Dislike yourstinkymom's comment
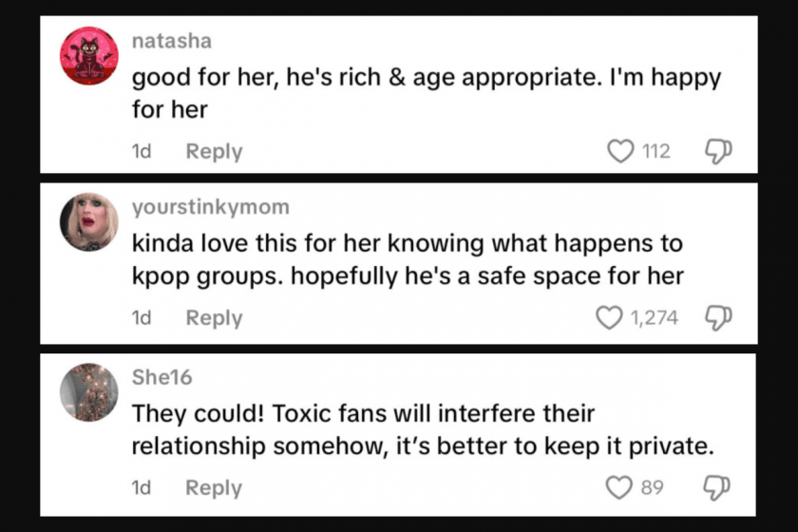Image resolution: width=798 pixels, height=532 pixels. [717, 317]
